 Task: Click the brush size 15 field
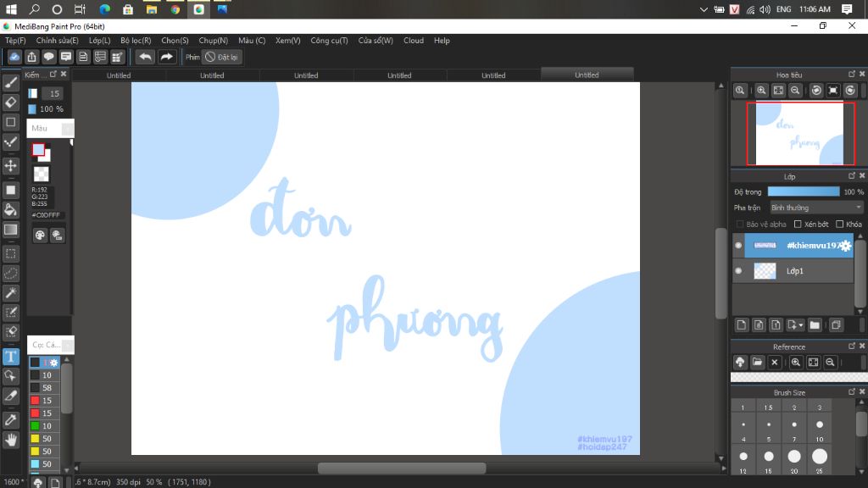tap(53, 93)
